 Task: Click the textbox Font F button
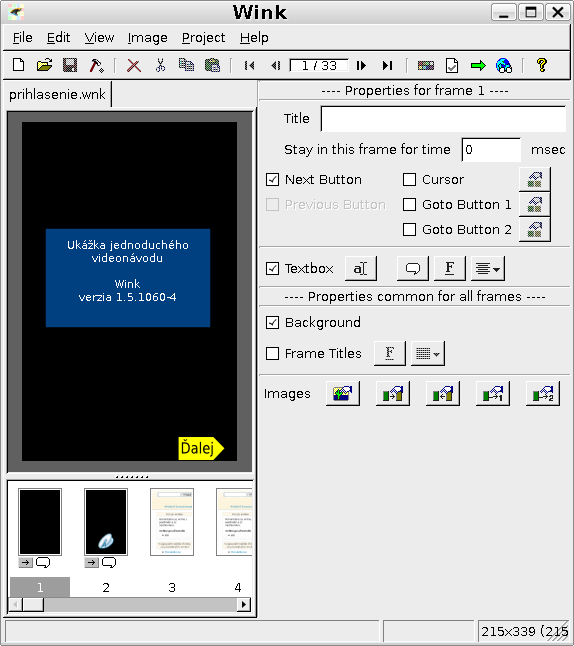[450, 269]
